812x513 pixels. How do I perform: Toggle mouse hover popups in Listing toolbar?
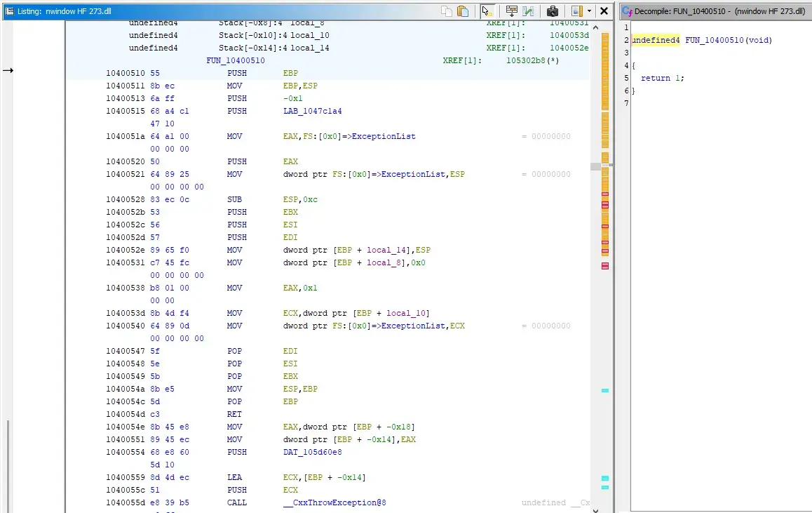point(487,11)
